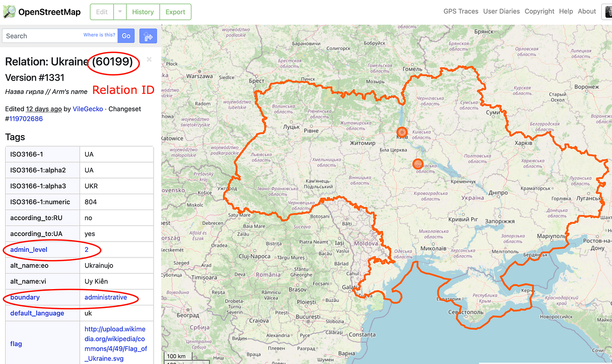Open the Help page

(x=566, y=11)
